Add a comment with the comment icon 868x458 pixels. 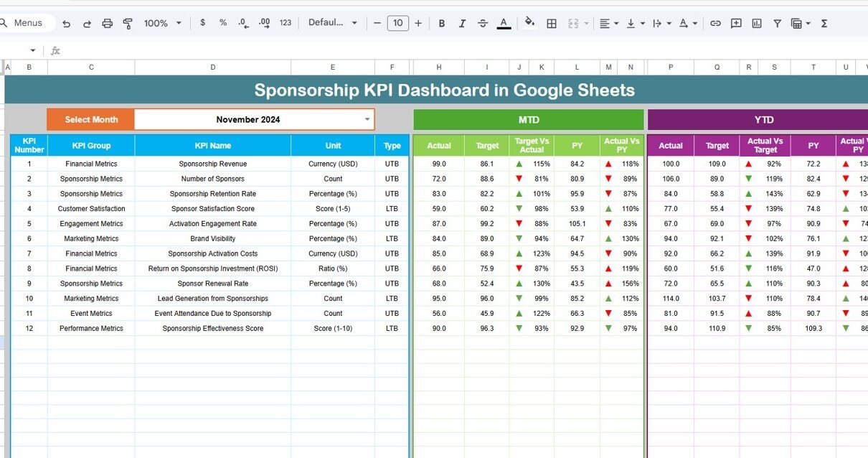736,23
